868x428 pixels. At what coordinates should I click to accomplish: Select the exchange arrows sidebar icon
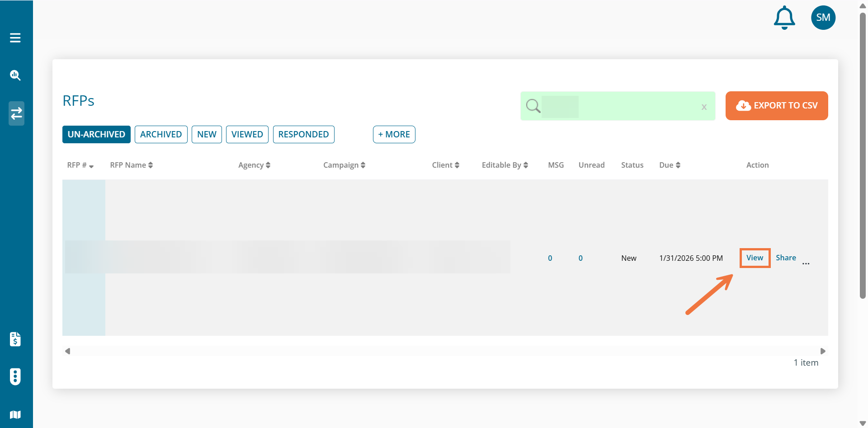(x=16, y=113)
